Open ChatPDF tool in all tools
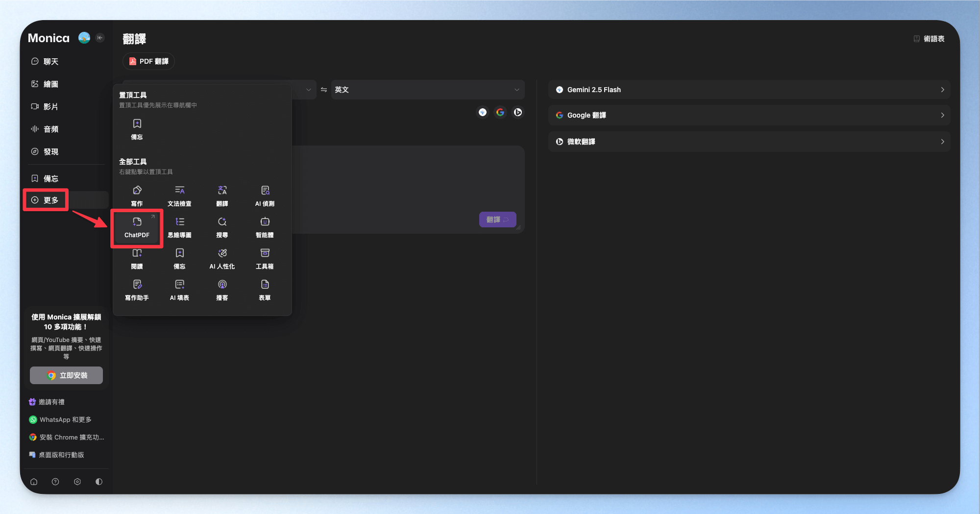This screenshot has width=980, height=514. (137, 227)
